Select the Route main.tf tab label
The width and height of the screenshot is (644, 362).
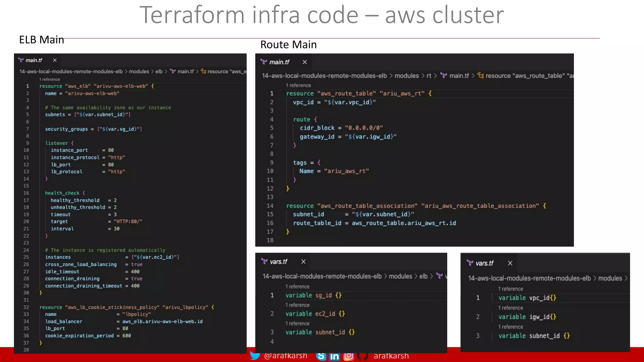(x=279, y=62)
